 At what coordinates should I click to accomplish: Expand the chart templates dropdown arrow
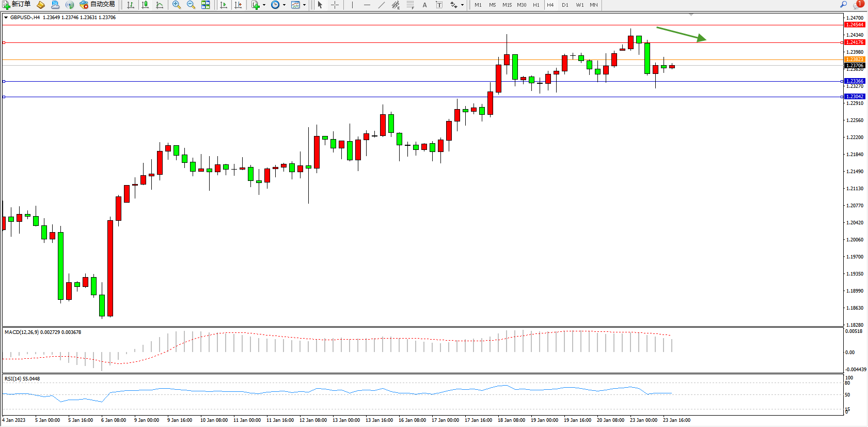[304, 5]
